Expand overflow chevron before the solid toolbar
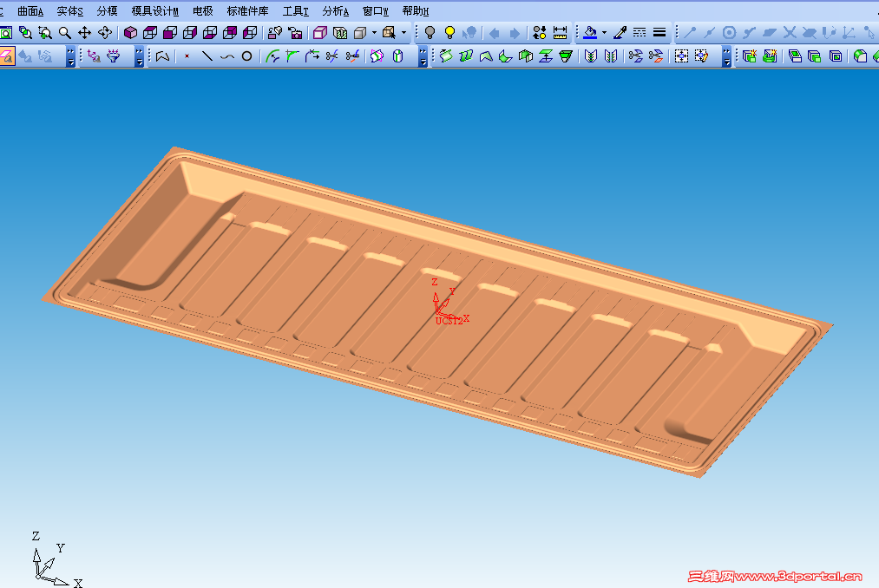The width and height of the screenshot is (879, 588). pyautogui.click(x=726, y=56)
